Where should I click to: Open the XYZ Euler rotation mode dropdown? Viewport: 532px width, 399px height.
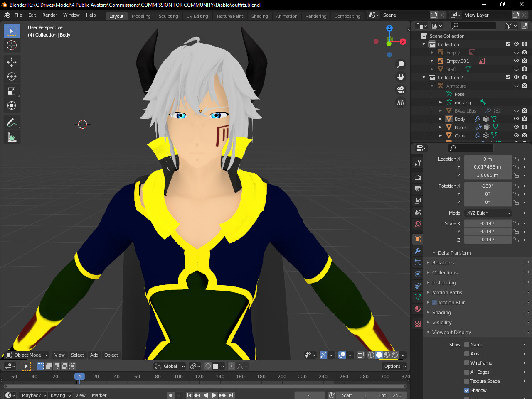488,213
